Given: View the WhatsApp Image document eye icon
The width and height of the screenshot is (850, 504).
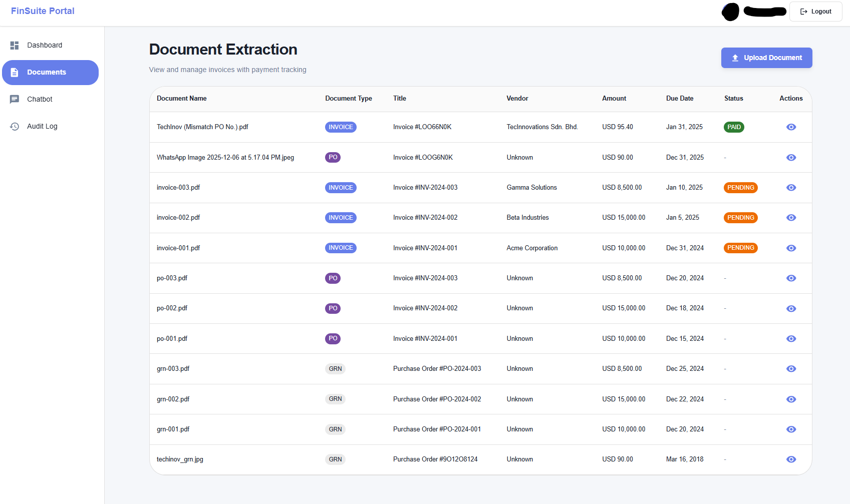Looking at the screenshot, I should 791,158.
